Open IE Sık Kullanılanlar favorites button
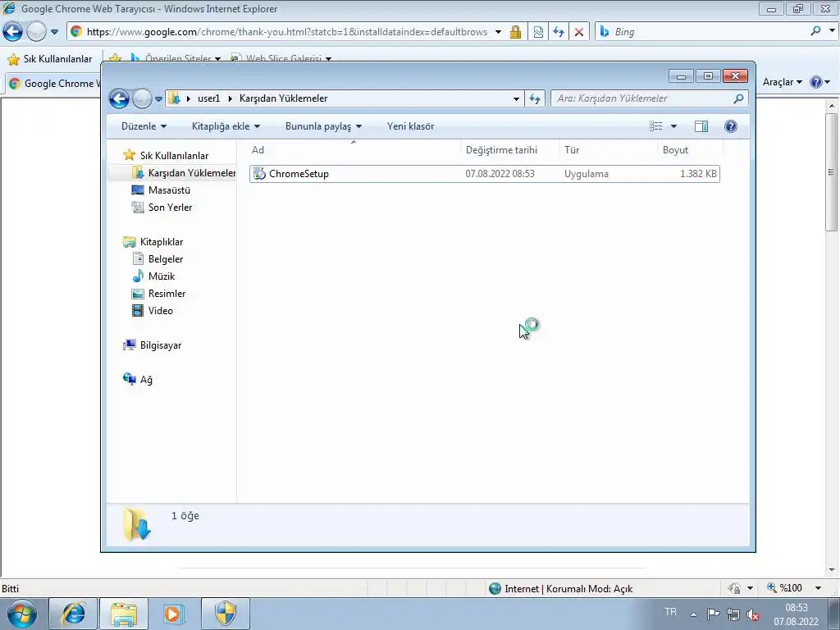The width and height of the screenshot is (840, 630). click(x=50, y=59)
